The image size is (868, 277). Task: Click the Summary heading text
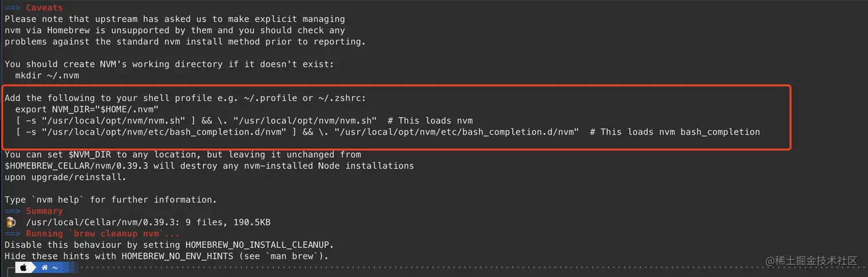[x=44, y=211]
